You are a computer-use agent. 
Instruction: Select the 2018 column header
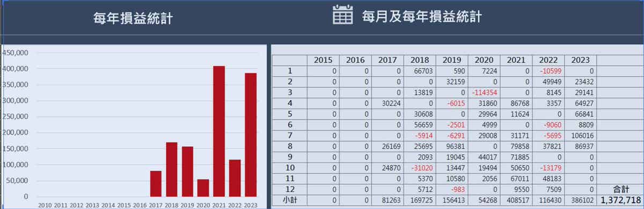420,60
